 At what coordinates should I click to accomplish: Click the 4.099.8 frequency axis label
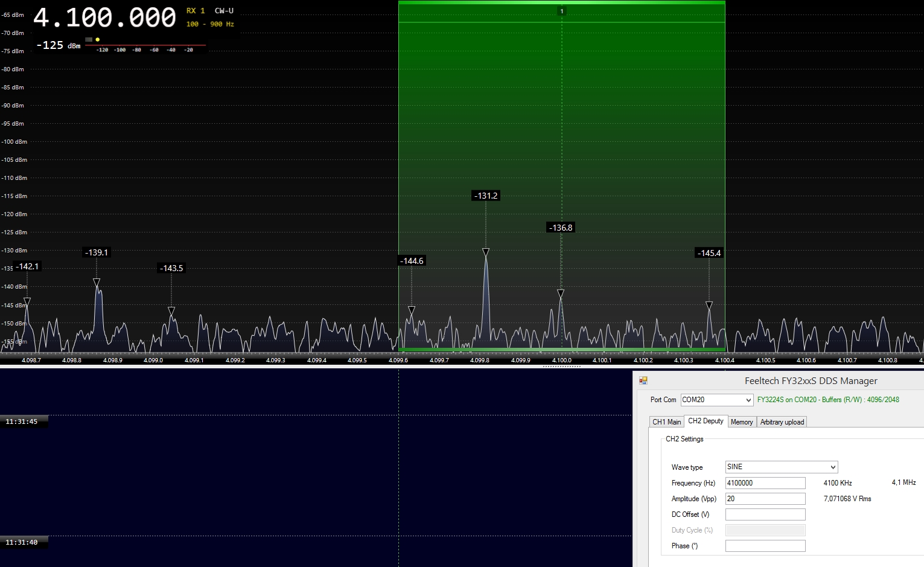click(480, 360)
